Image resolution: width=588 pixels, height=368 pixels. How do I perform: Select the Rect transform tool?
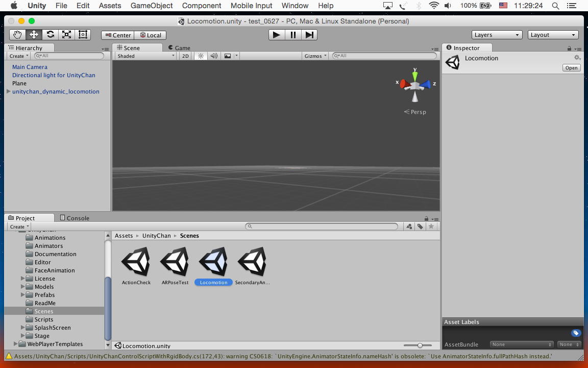point(83,35)
